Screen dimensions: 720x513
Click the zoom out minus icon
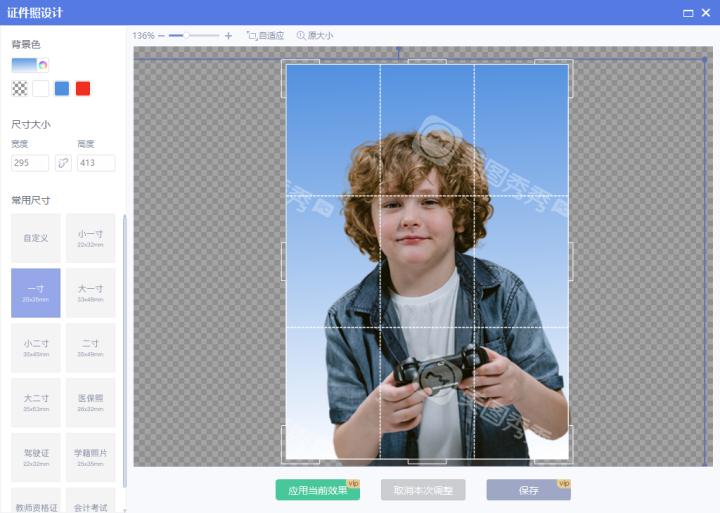[x=161, y=36]
